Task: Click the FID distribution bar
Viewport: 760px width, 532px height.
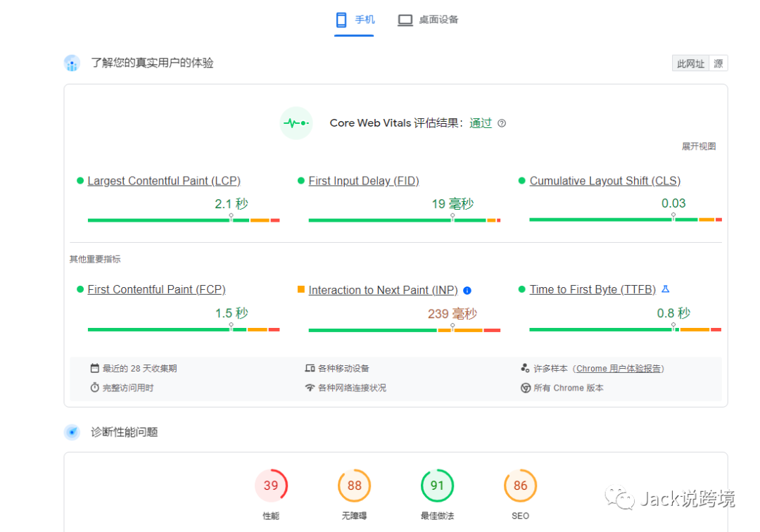Action: [404, 220]
